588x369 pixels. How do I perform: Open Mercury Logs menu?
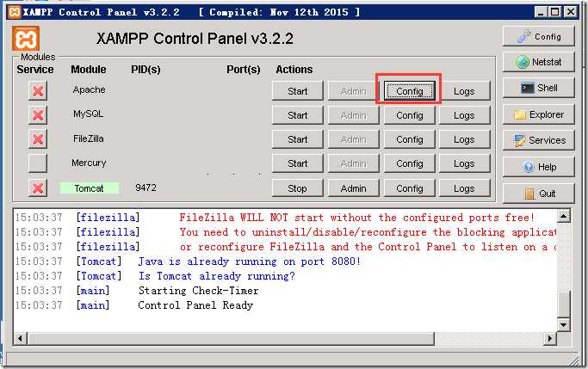[x=464, y=163]
